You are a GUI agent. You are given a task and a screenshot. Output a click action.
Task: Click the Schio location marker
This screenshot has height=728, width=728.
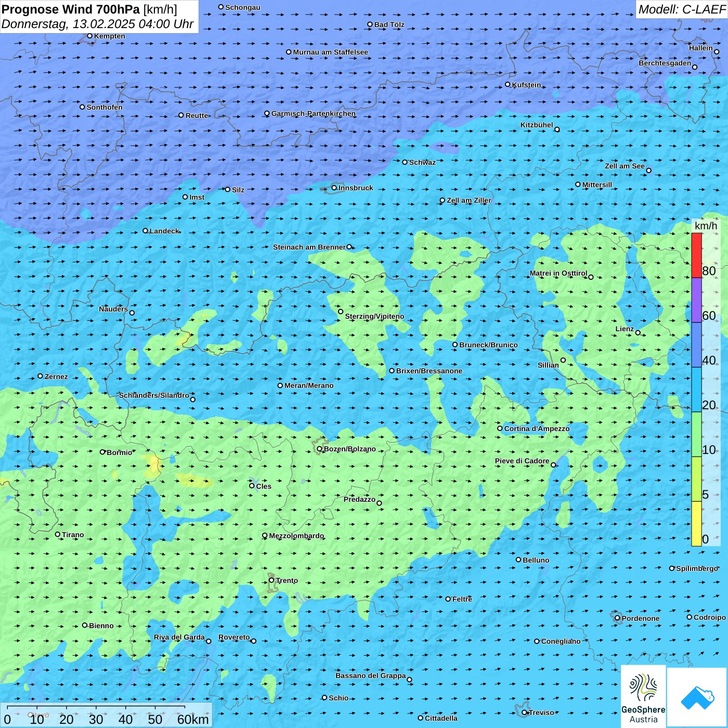[x=324, y=698]
